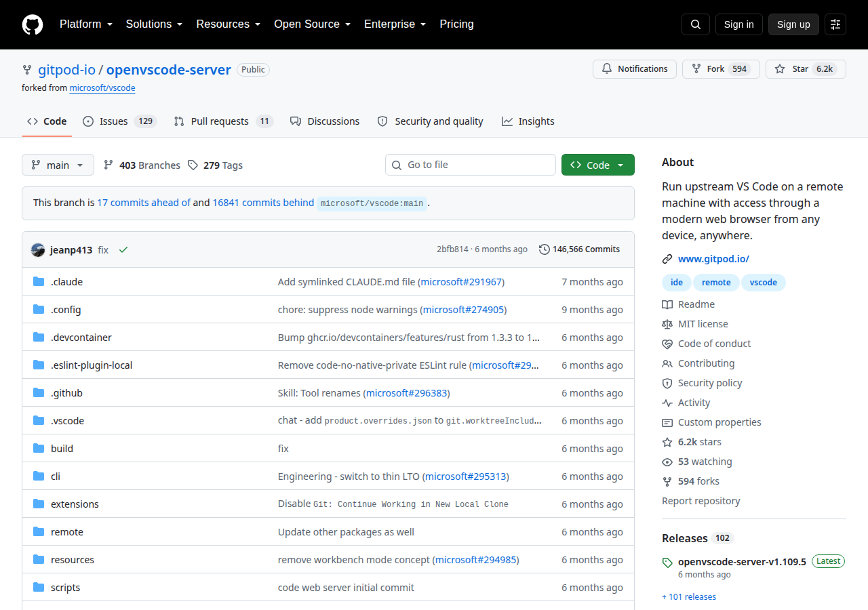This screenshot has width=868, height=610.
Task: Click the .github folder icon
Action: 39,393
